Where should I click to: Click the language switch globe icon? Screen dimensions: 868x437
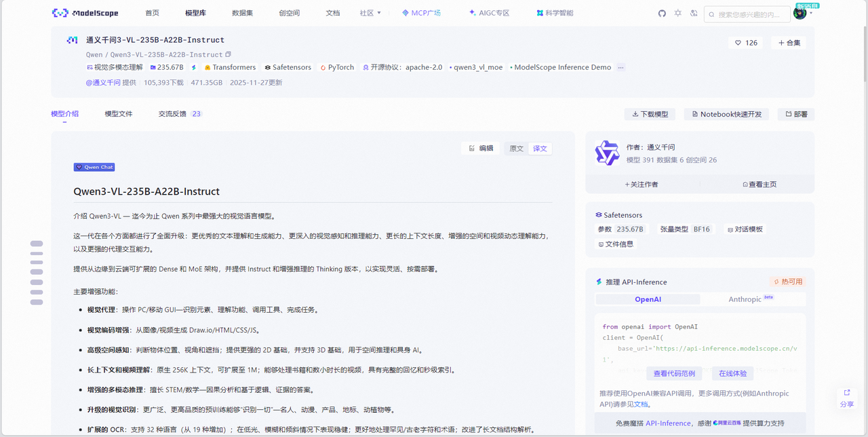[694, 14]
